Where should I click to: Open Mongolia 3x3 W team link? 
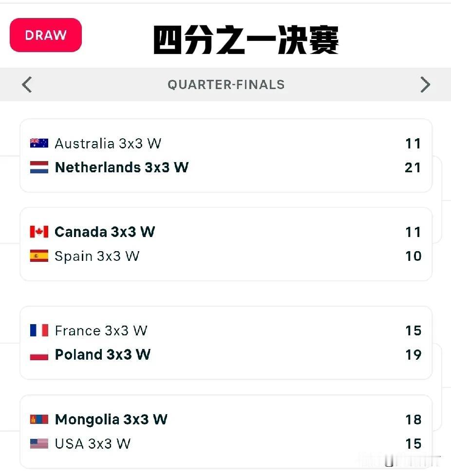pyautogui.click(x=111, y=420)
